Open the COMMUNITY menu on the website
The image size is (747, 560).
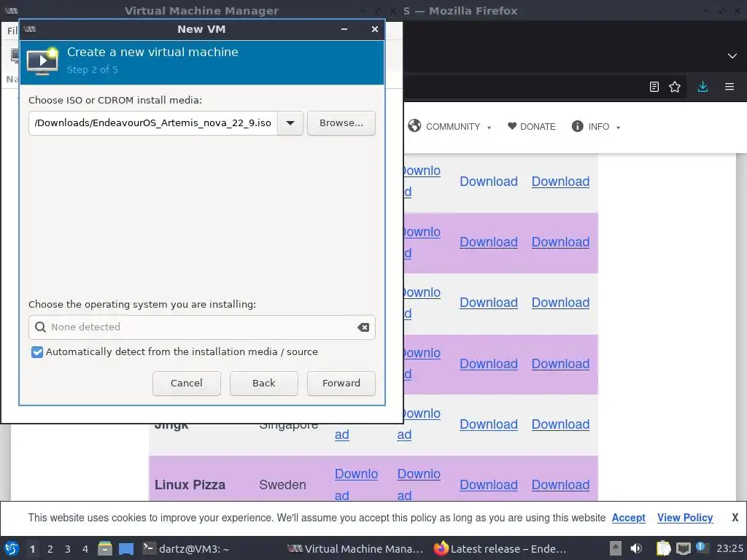tap(452, 127)
